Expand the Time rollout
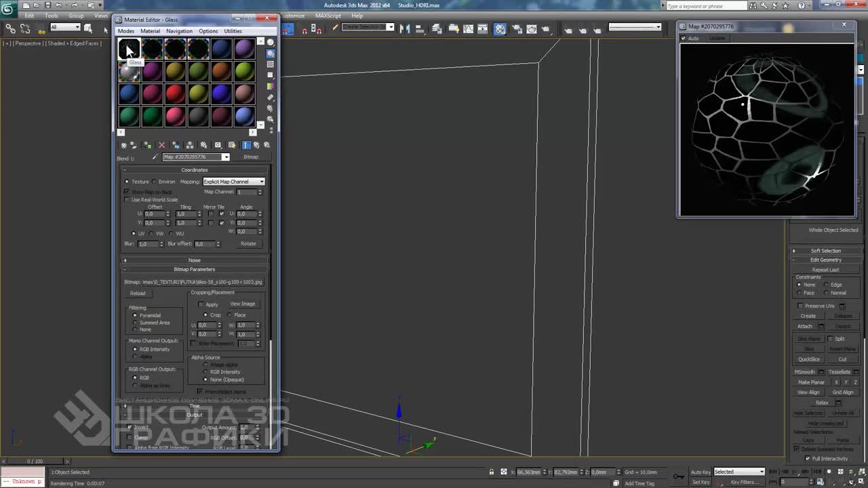868x488 pixels. coord(195,406)
